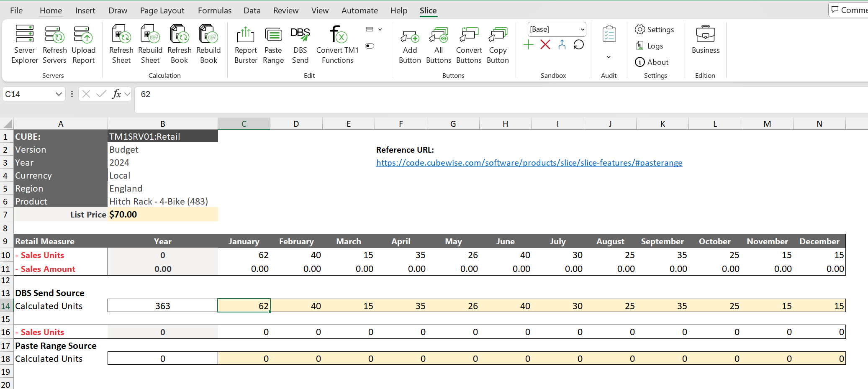This screenshot has height=389, width=868.
Task: Click the Paste Range tool
Action: coord(273,44)
